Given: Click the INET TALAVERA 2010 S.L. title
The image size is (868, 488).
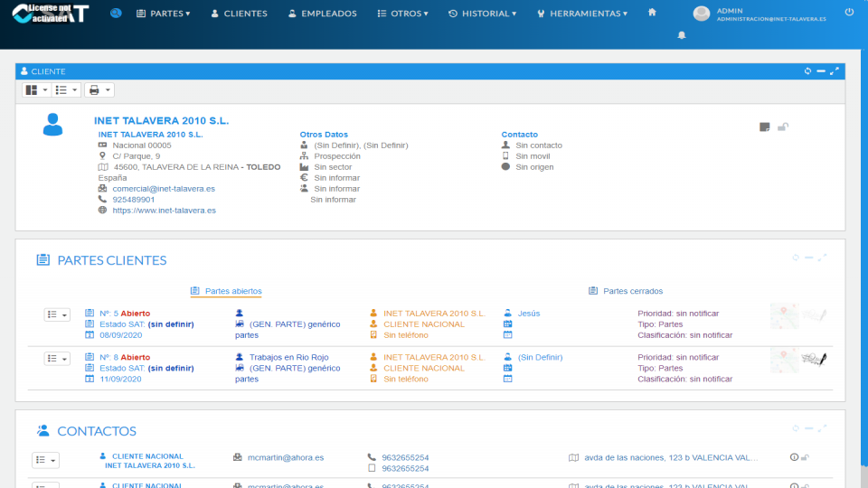Looking at the screenshot, I should coord(161,120).
